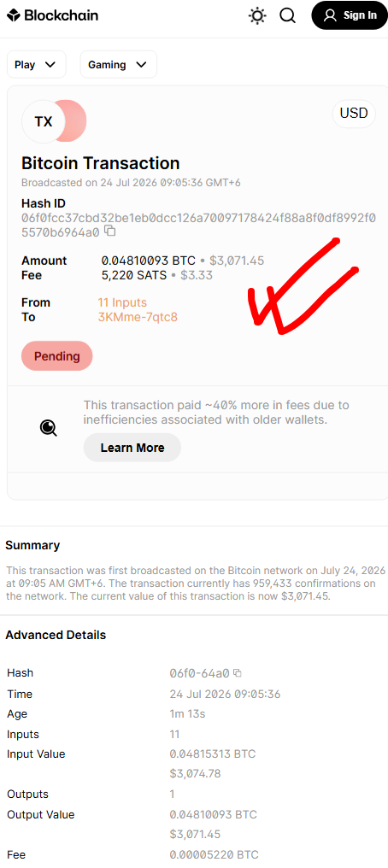Click the Summary section heading
Image resolution: width=388 pixels, height=868 pixels.
[32, 545]
